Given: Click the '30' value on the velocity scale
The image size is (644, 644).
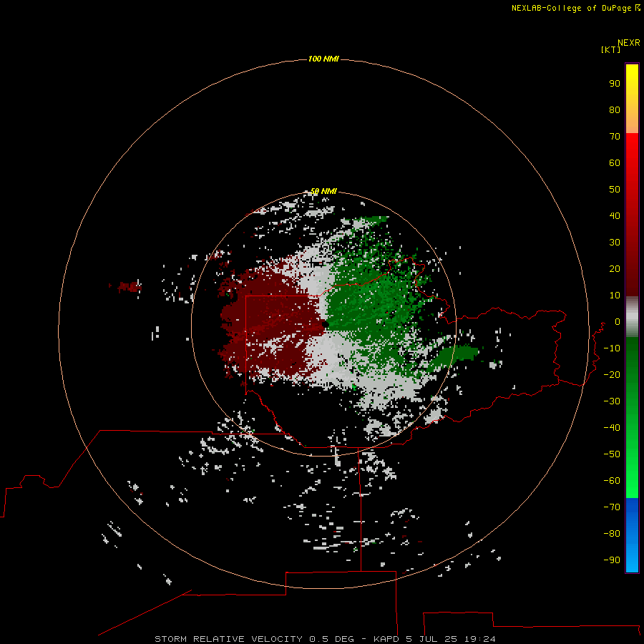Looking at the screenshot, I should tap(615, 243).
